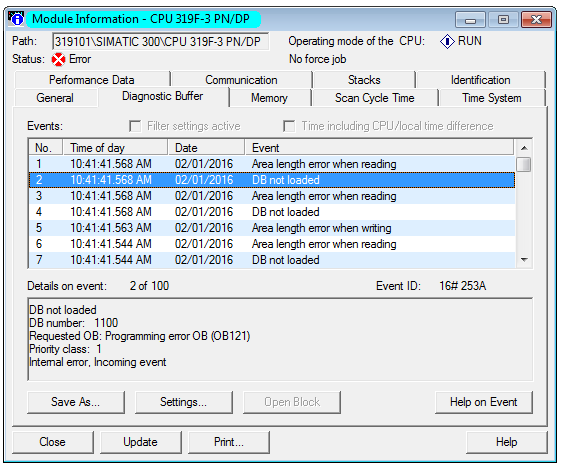Click the events list scroll up arrow
Viewport: 562px width, 468px height.
pos(524,148)
